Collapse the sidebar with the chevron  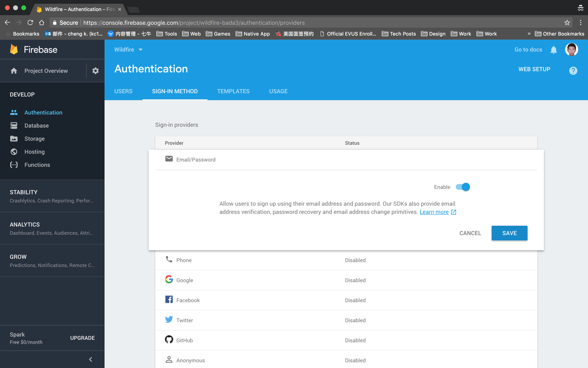click(x=91, y=359)
